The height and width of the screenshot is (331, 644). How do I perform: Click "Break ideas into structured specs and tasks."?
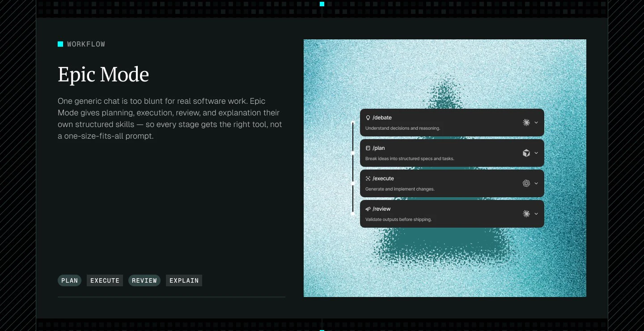pyautogui.click(x=410, y=159)
